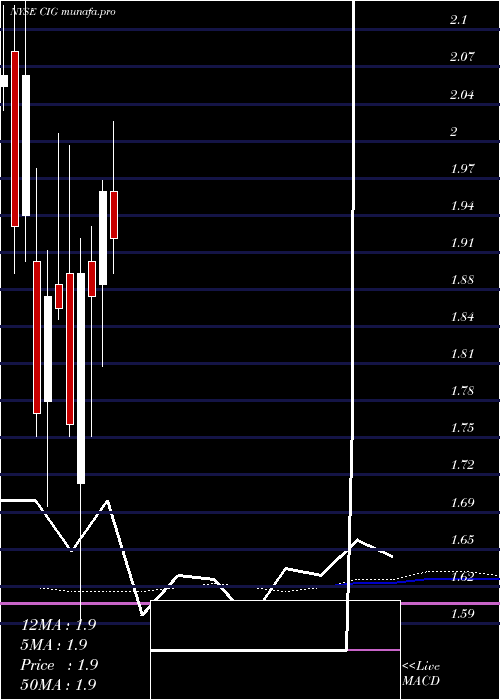The height and width of the screenshot is (700, 500).
Task: Click the 1.72 price axis label
Action: point(462,465)
